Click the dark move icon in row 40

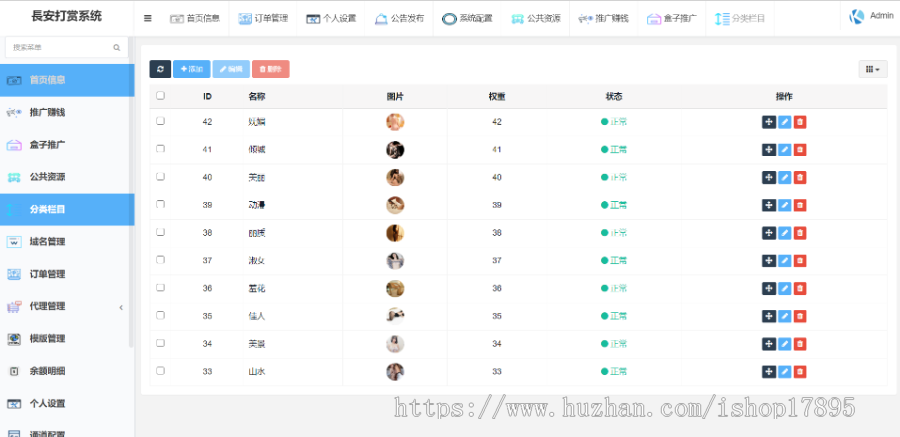click(x=768, y=178)
